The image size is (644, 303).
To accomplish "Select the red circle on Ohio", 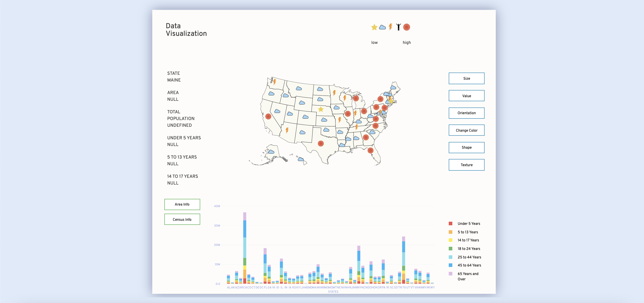I will coord(364,111).
